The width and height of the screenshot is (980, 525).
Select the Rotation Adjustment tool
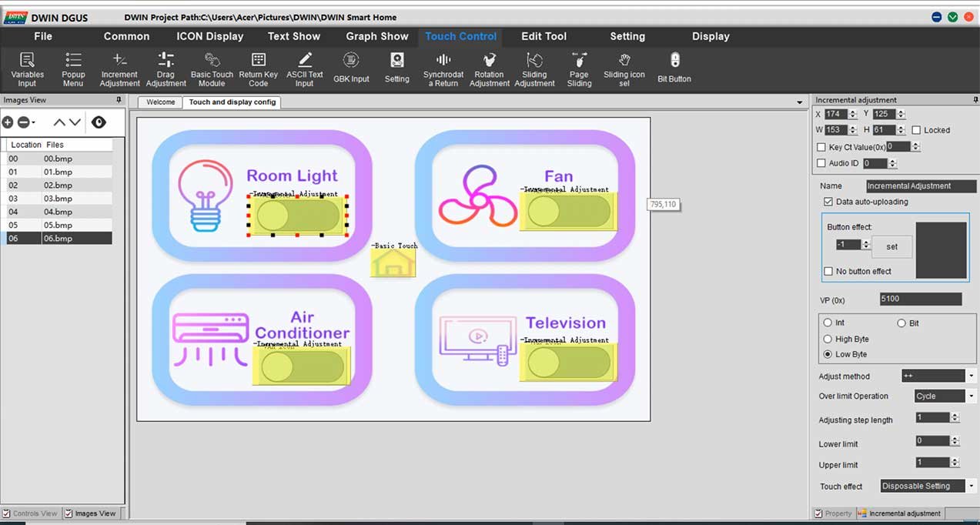click(489, 69)
